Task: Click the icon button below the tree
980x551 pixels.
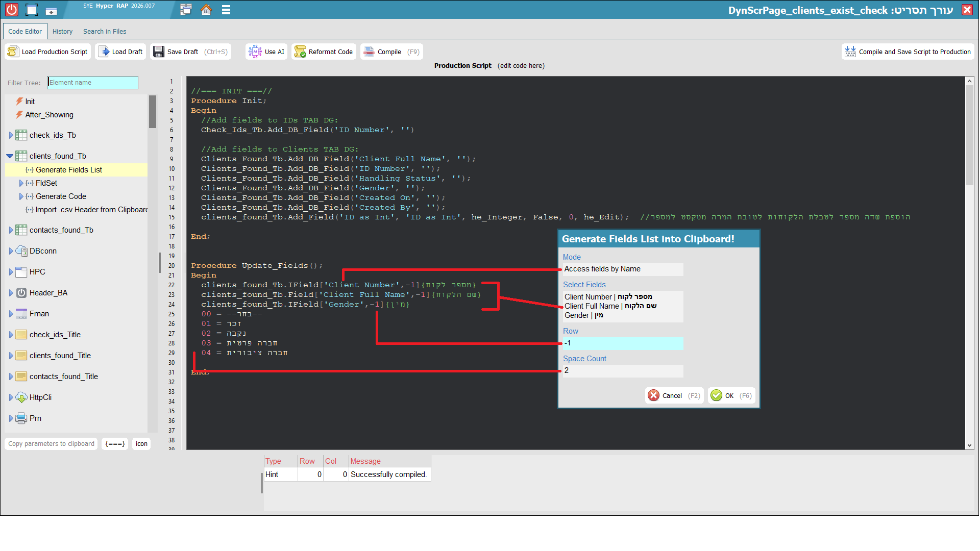Action: (141, 444)
